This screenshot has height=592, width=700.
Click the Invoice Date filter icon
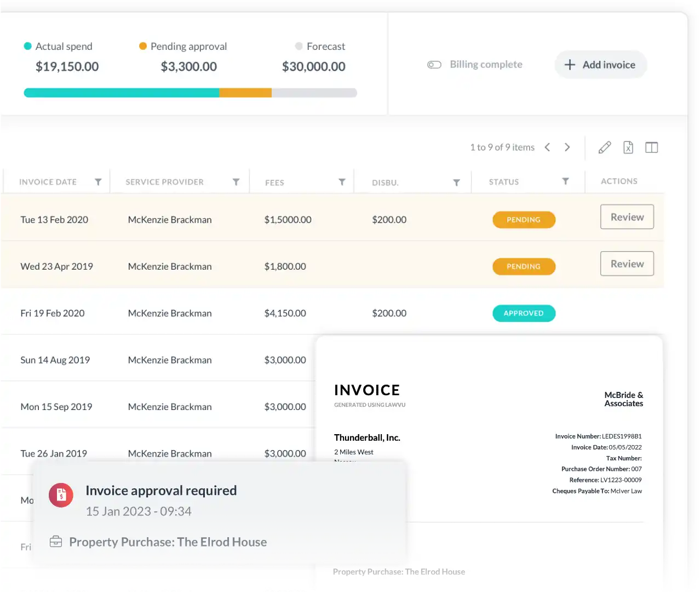[98, 182]
